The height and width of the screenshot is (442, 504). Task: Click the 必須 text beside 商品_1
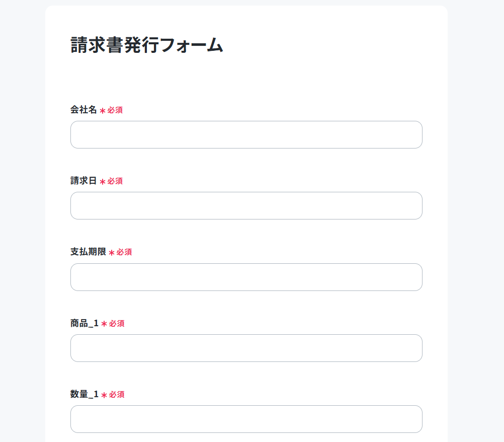point(117,324)
